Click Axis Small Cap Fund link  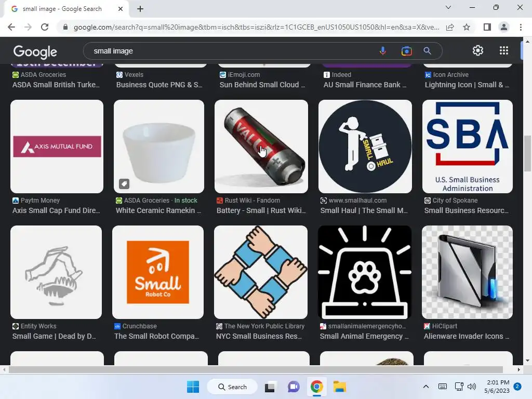click(x=56, y=211)
